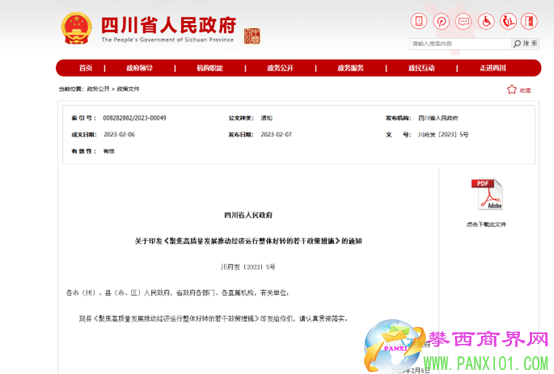Click the 搜索 search button
The height and width of the screenshot is (374, 554).
tap(525, 43)
